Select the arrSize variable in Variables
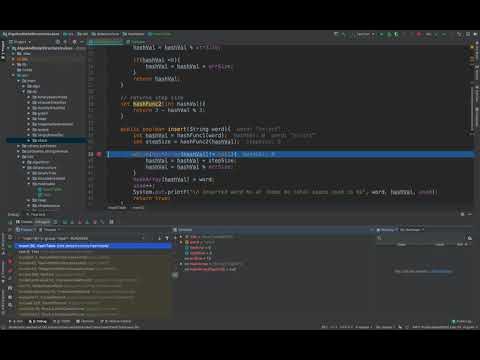480x360 pixels. 199,259
